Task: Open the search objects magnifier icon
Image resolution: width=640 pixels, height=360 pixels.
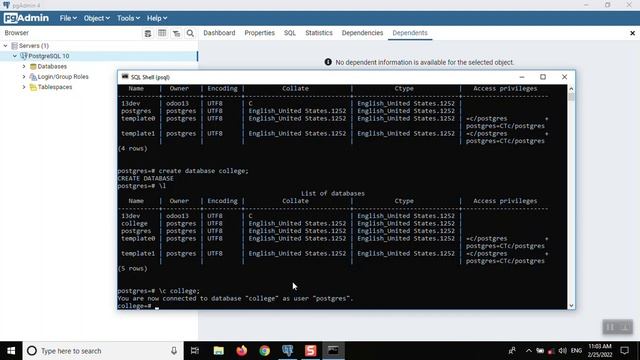Action: [x=190, y=33]
